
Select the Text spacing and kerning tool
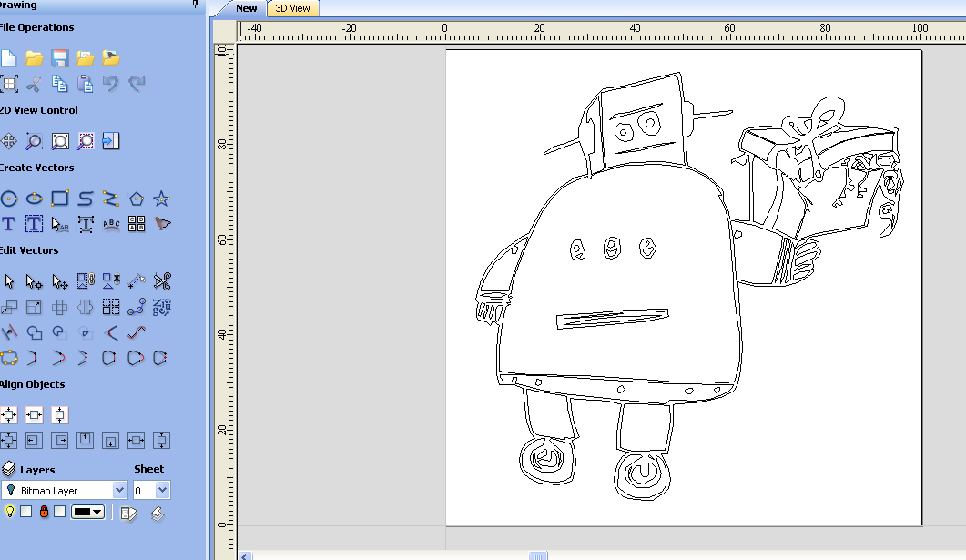tap(85, 224)
